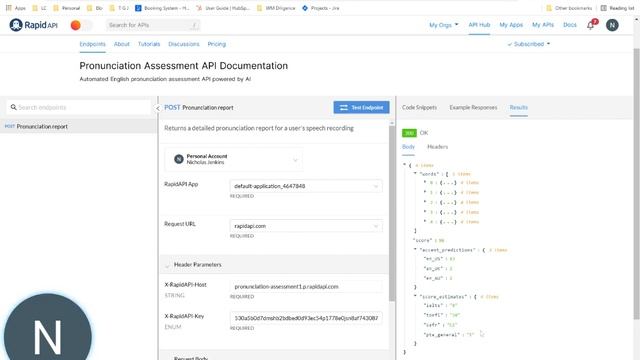Viewport: 640px width, 360px height.
Task: Focus the Search for APIs field
Action: [153, 25]
